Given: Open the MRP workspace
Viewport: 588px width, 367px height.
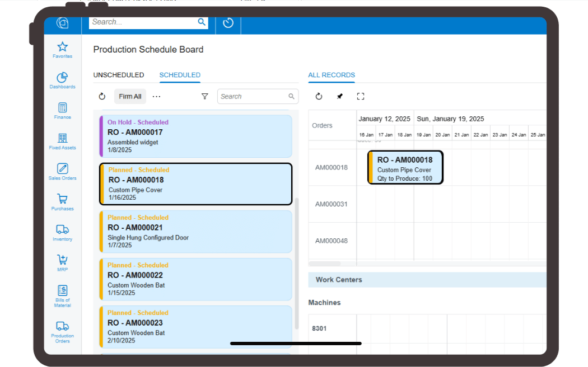Looking at the screenshot, I should (x=62, y=263).
